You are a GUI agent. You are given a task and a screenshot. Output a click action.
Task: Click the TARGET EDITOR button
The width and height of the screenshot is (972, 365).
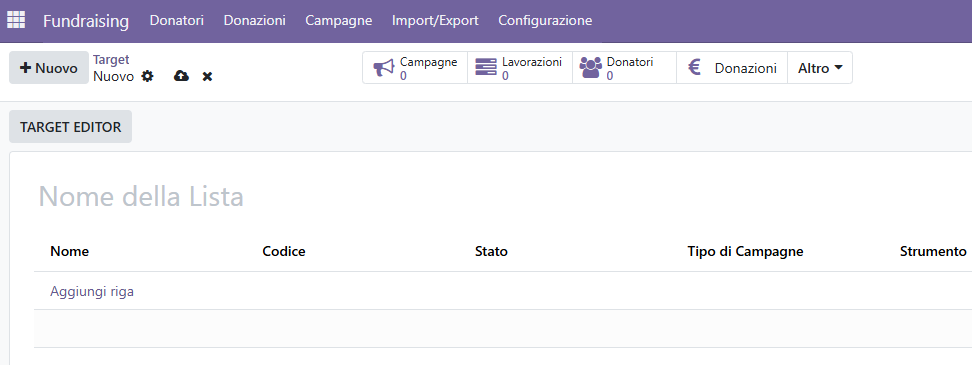coord(71,126)
